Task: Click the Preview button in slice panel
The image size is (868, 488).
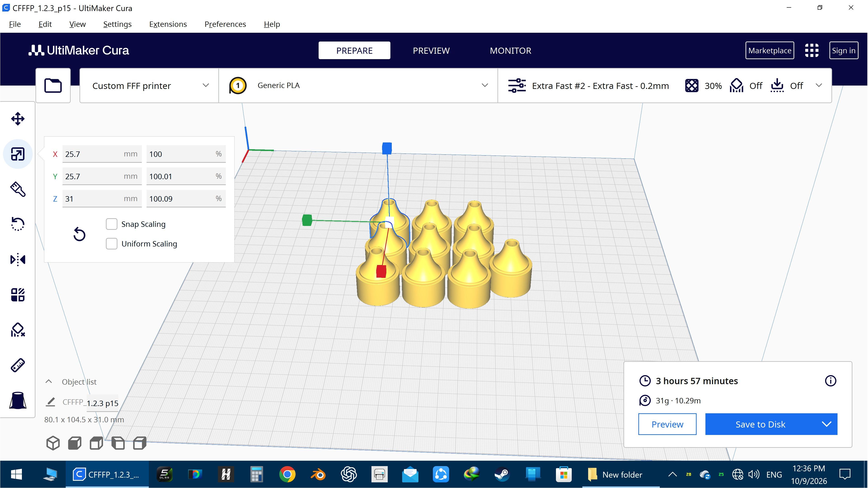Action: point(667,424)
